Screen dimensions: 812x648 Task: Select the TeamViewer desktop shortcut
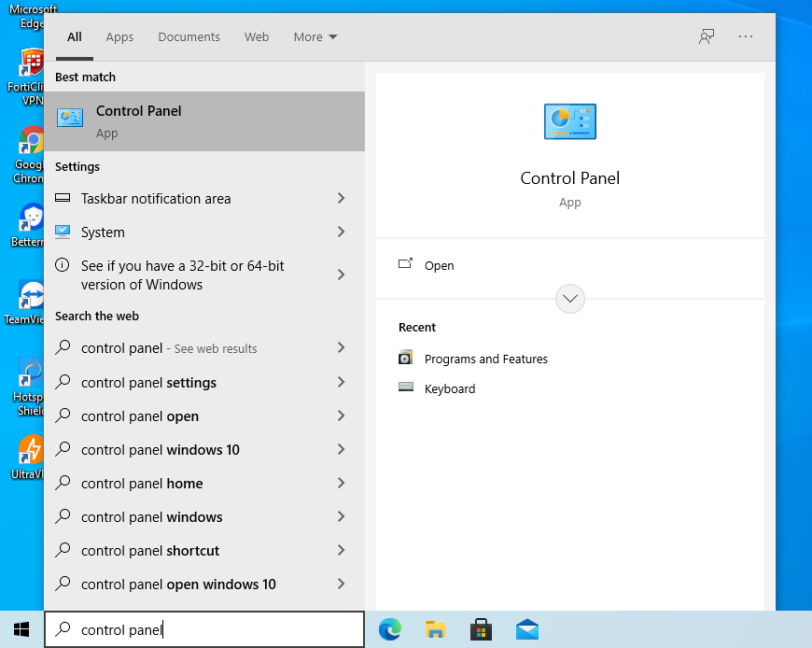click(x=25, y=303)
